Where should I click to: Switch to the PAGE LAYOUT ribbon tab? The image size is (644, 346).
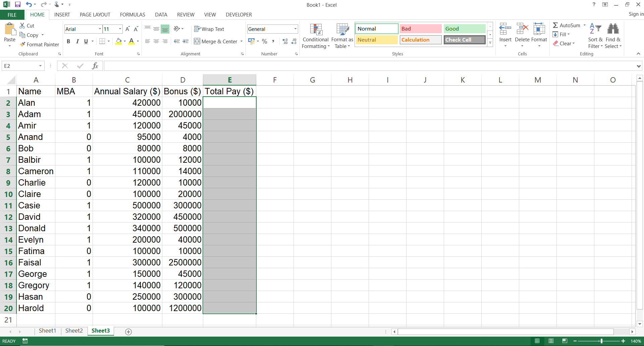coord(95,15)
